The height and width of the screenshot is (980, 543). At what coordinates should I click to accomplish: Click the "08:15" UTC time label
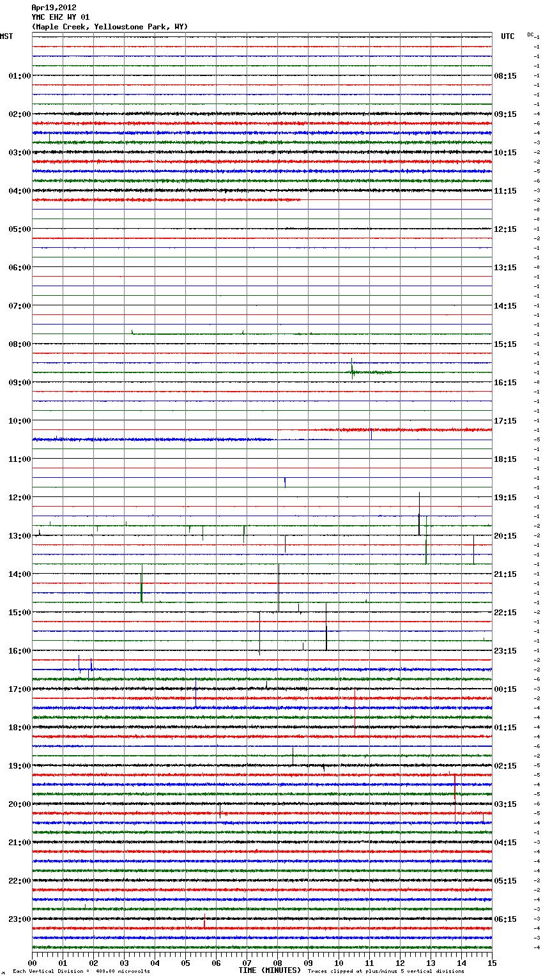point(505,76)
